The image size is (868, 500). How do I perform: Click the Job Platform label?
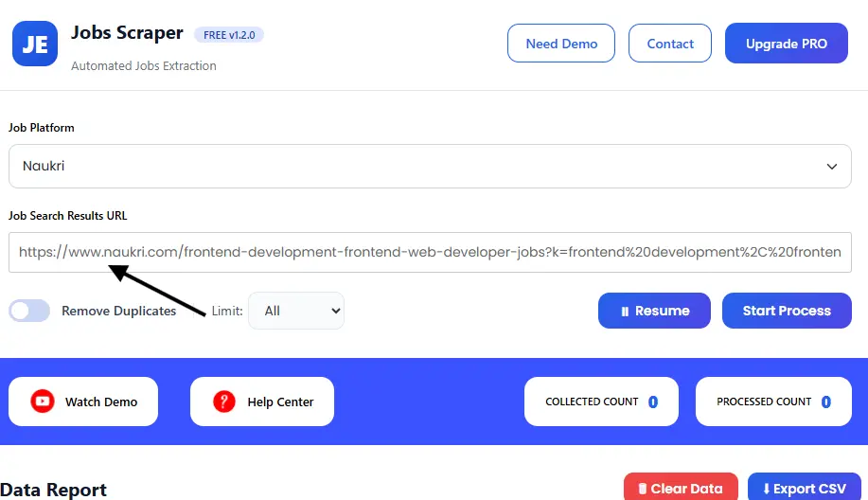point(42,127)
